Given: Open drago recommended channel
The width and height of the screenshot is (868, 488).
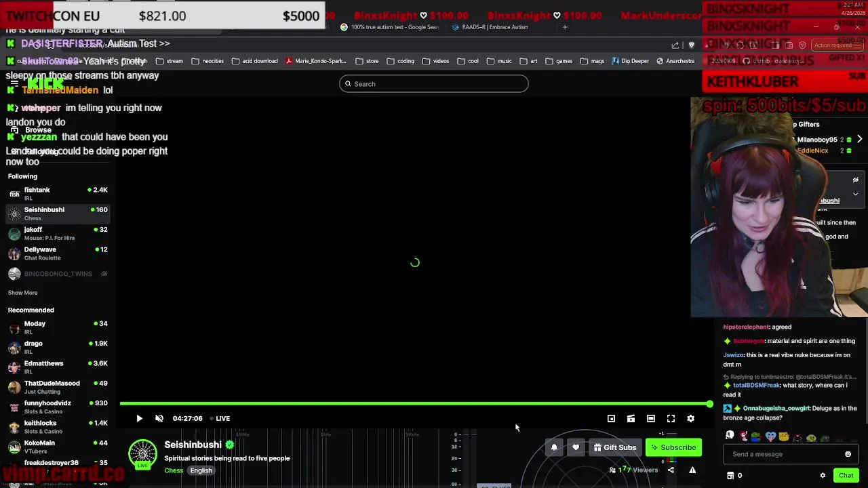Looking at the screenshot, I should pyautogui.click(x=58, y=347).
